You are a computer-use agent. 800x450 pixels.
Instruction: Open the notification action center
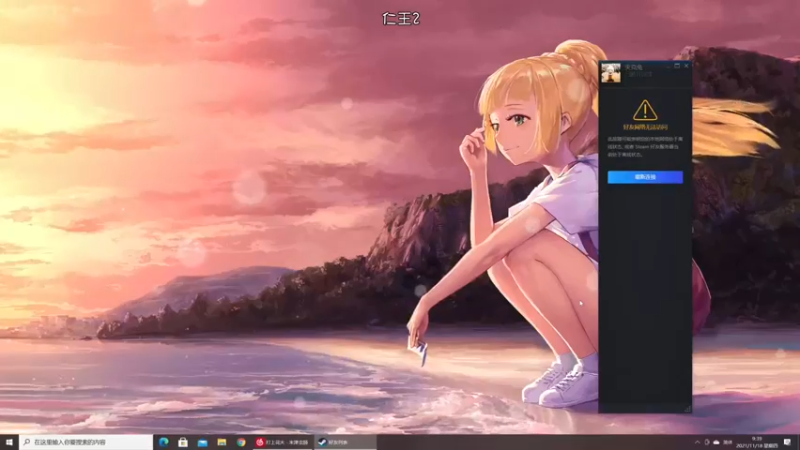[787, 442]
